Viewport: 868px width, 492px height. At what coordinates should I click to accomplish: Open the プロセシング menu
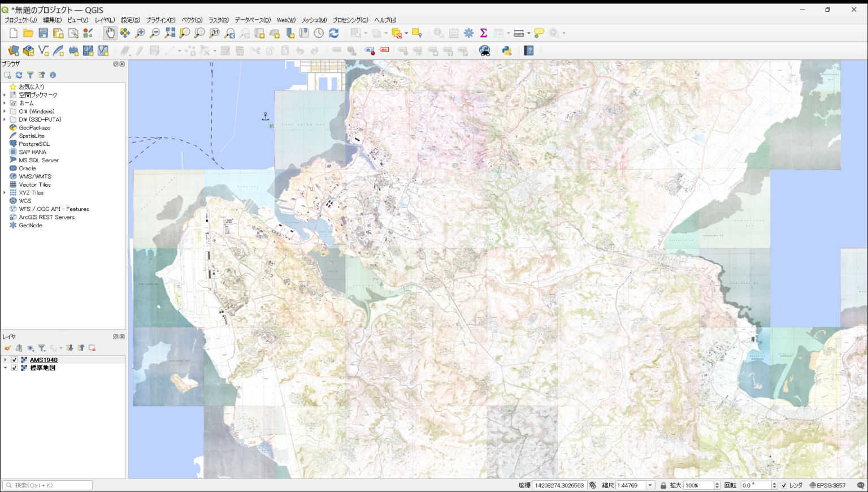[x=350, y=20]
